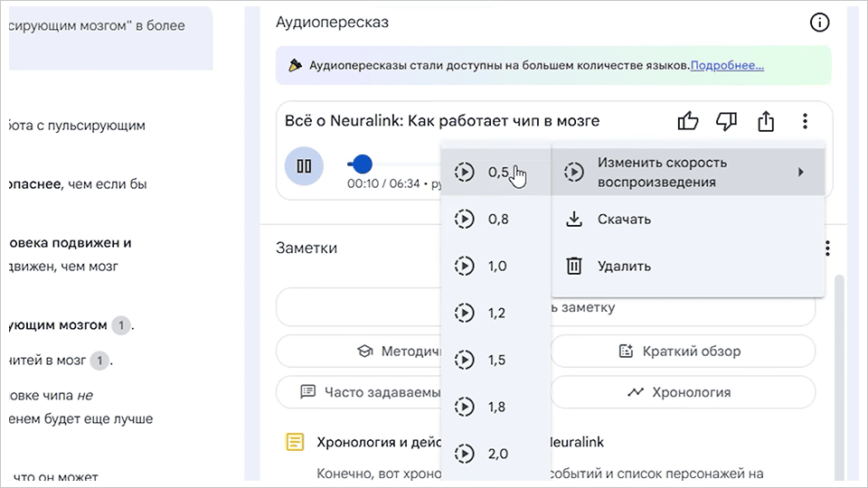Click the Заметки heading
The width and height of the screenshot is (868, 488).
(307, 248)
